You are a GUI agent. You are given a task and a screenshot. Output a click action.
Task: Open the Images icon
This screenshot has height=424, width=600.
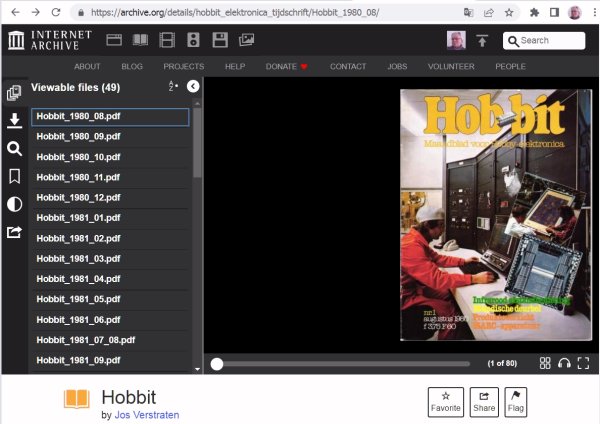(246, 40)
